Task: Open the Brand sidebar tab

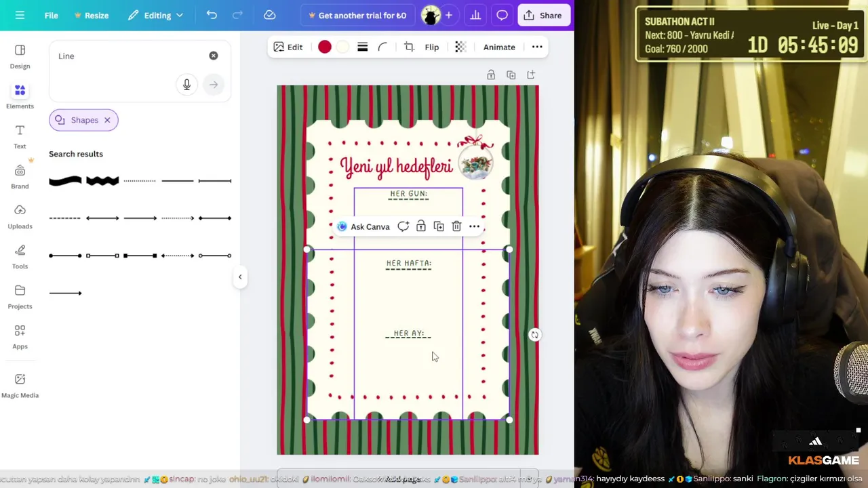Action: click(20, 176)
